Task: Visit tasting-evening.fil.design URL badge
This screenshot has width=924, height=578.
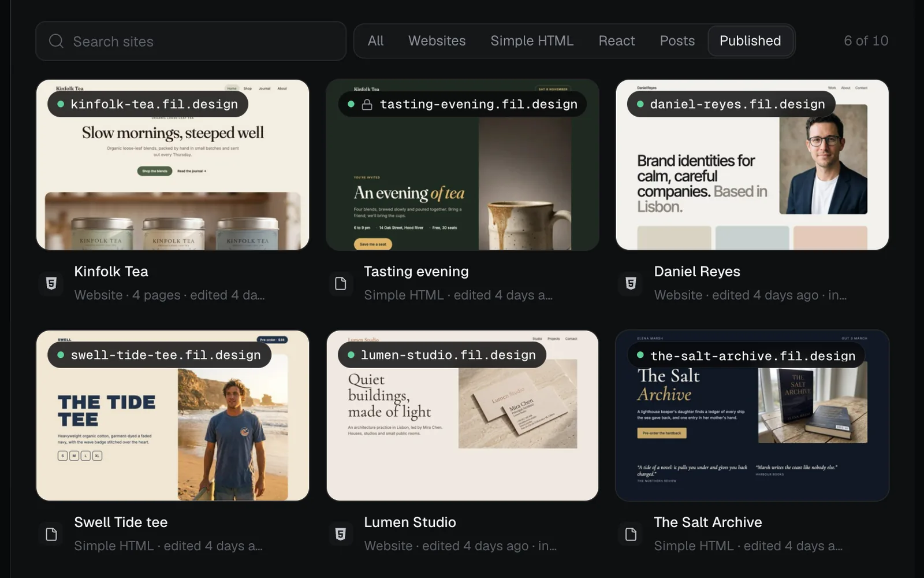Action: tap(462, 104)
